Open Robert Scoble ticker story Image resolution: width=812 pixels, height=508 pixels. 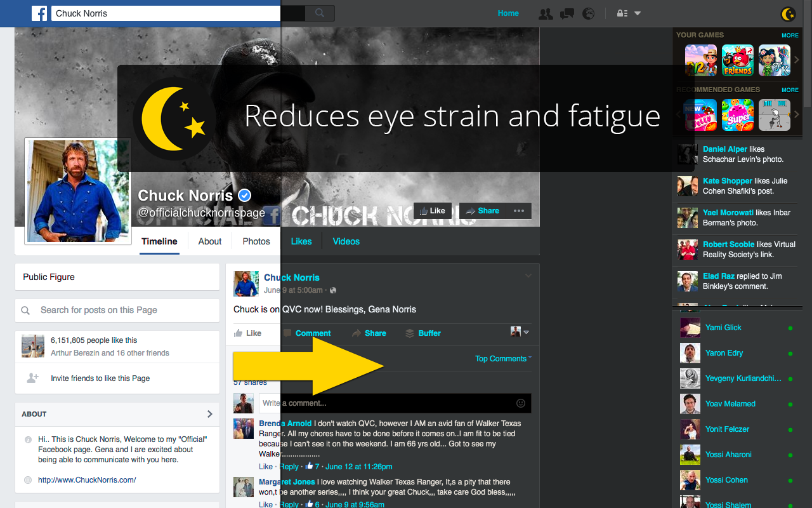click(x=736, y=250)
